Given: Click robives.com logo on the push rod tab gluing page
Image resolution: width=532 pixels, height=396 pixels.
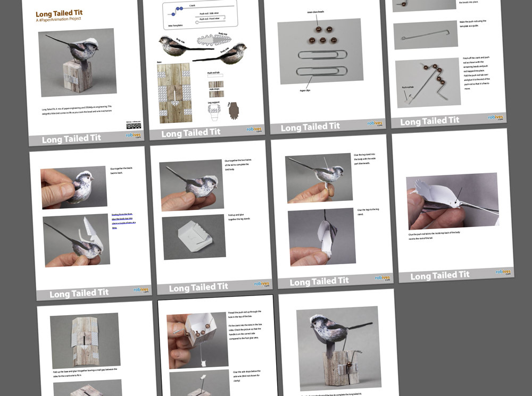Looking at the screenshot, I should coord(503,272).
